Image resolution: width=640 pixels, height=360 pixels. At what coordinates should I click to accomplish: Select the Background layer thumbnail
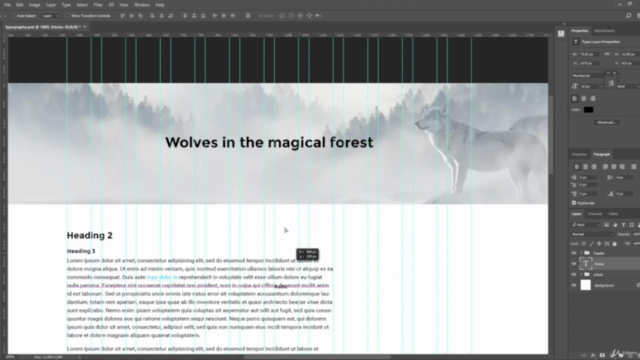tap(586, 285)
